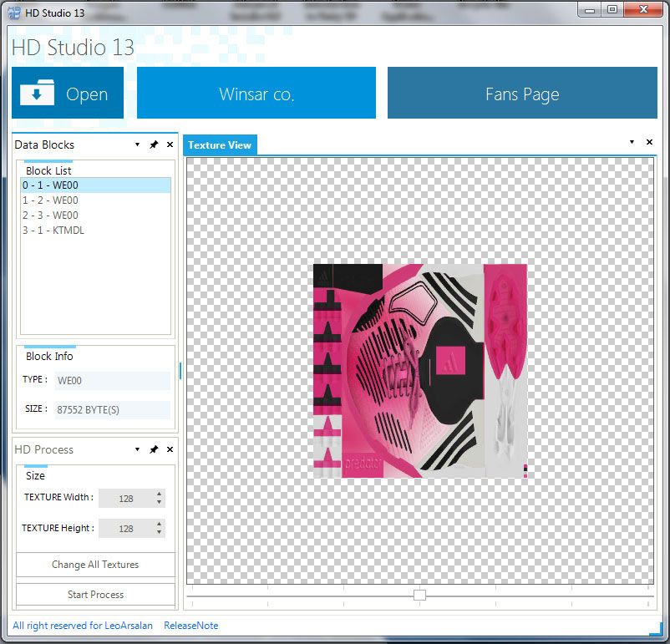670x644 pixels.
Task: Select block 3 - 1 - KTMDL
Action: coord(53,231)
